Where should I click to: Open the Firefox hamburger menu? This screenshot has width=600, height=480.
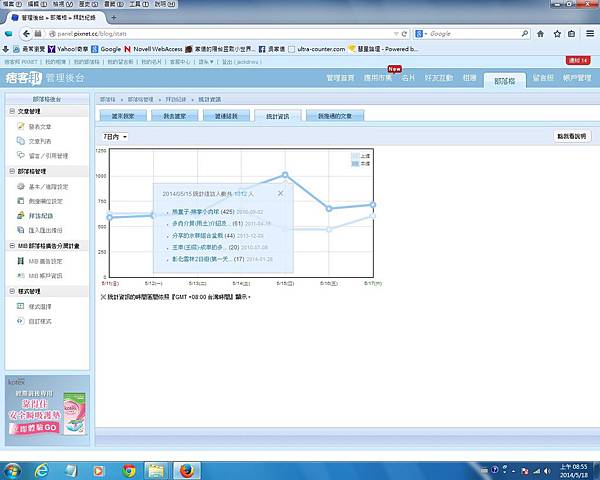point(590,34)
